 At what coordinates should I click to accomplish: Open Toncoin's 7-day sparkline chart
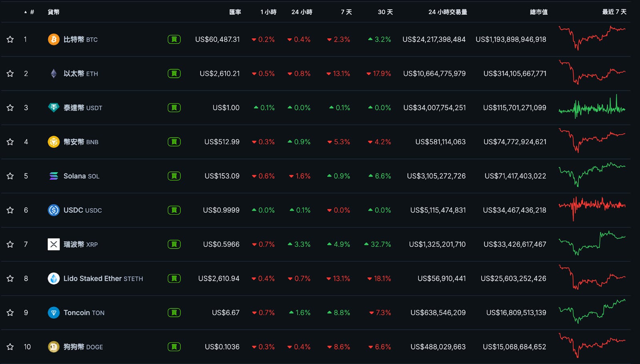tap(592, 311)
